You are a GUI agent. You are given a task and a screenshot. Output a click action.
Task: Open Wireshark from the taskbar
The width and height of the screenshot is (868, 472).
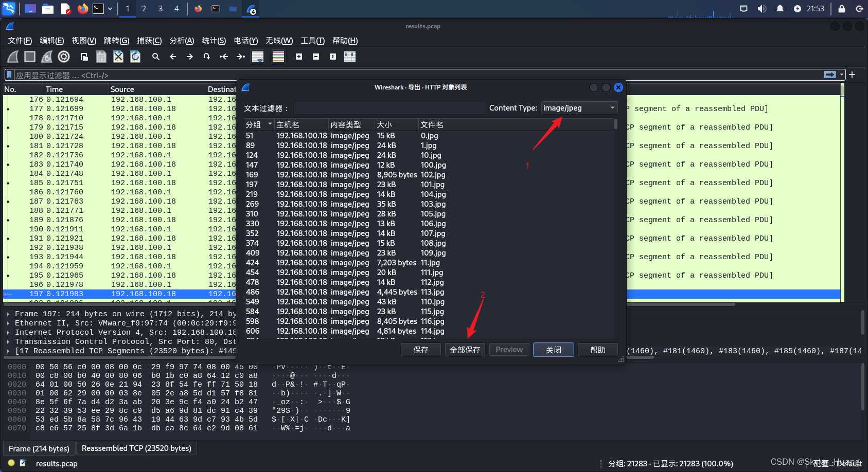[251, 9]
